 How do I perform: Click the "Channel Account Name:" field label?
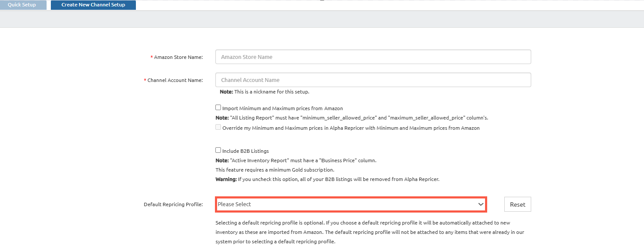point(175,80)
